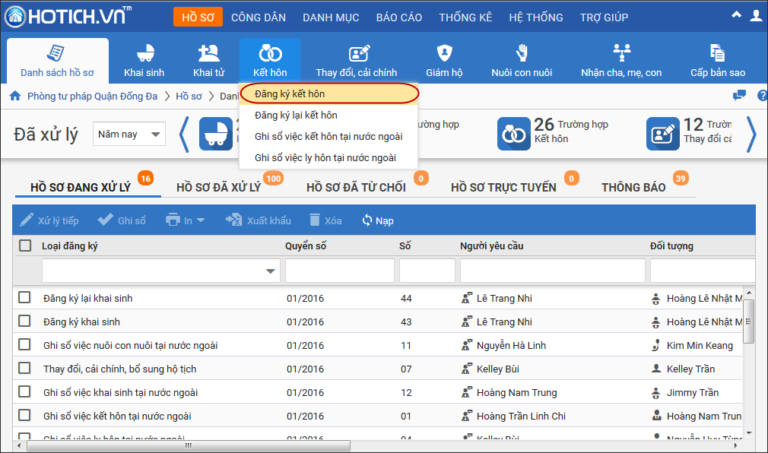Expand the Loại đăng ký filter dropdown
This screenshot has height=453, width=768.
(270, 271)
